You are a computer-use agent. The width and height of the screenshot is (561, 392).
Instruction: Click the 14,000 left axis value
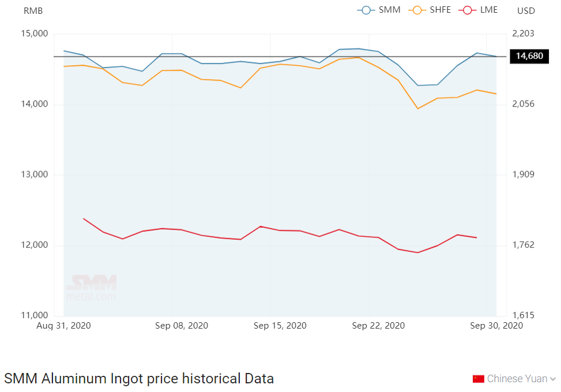[x=35, y=104]
